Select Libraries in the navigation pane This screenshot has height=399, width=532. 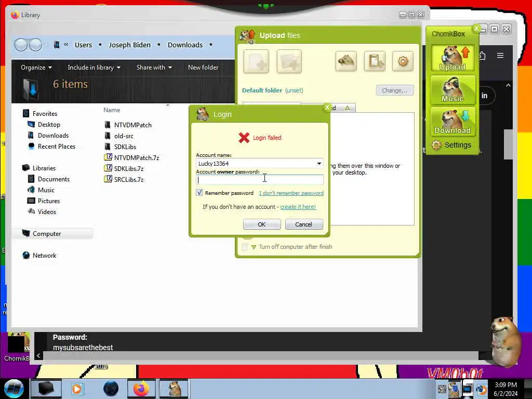[x=39, y=168]
